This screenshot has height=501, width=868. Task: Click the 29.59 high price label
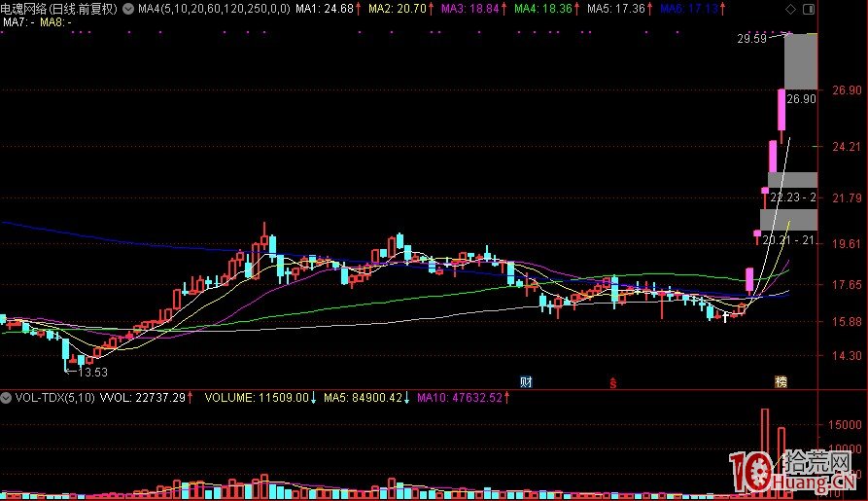(x=751, y=39)
